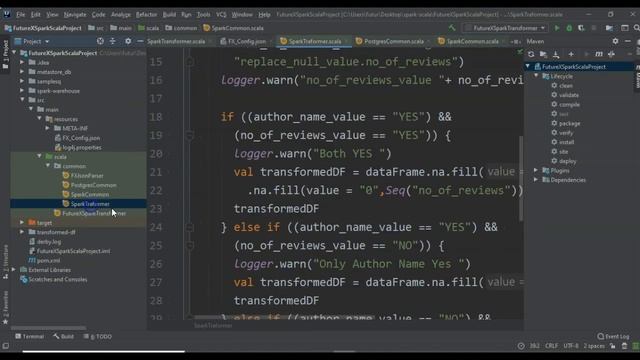Screen dimensions: 640x360
Task: Expand the target folder
Action: tap(22, 222)
